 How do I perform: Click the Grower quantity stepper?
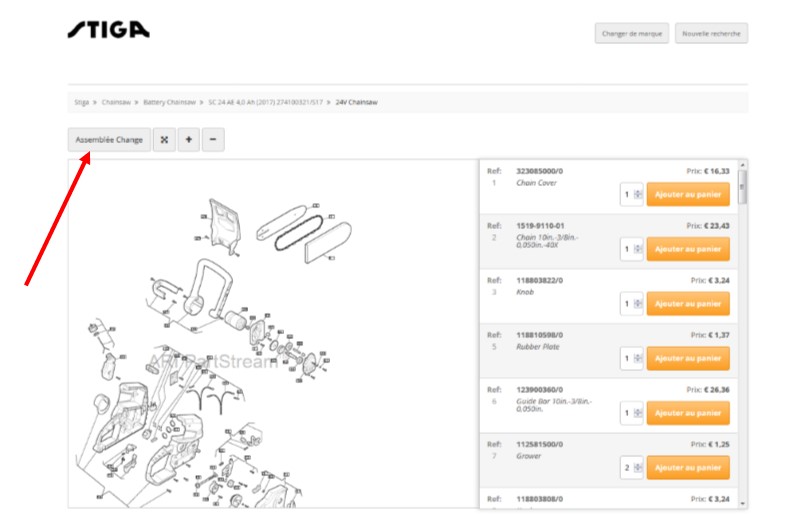[x=638, y=467]
